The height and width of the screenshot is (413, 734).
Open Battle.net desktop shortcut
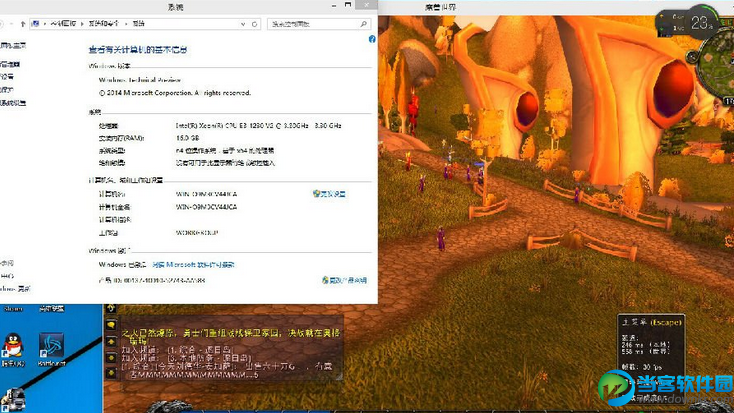pyautogui.click(x=51, y=350)
